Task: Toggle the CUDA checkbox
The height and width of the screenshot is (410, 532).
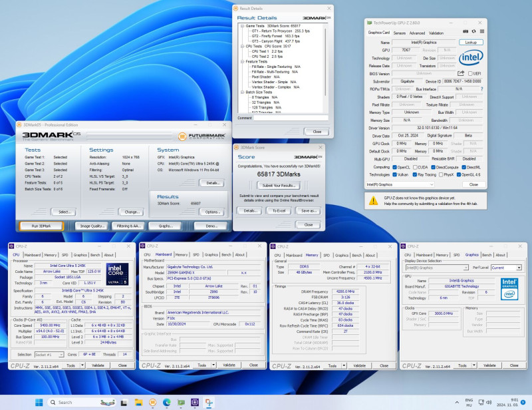Action: pos(415,167)
